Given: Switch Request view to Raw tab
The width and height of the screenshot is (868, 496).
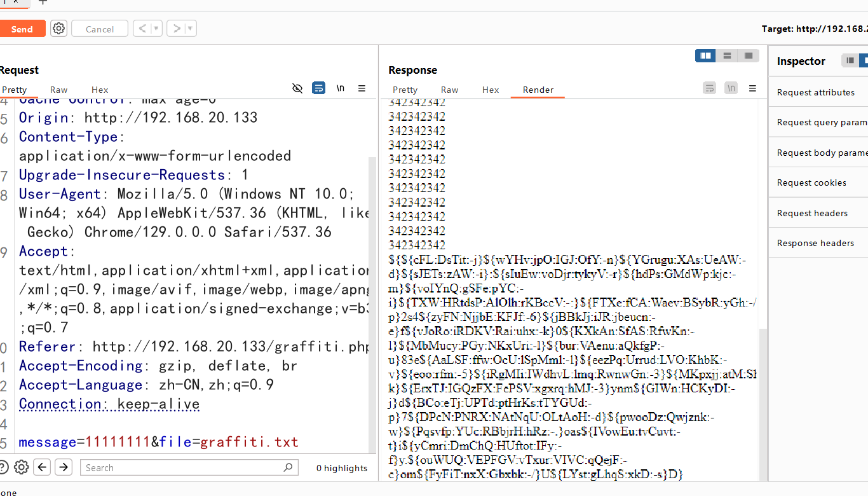Looking at the screenshot, I should pos(59,90).
